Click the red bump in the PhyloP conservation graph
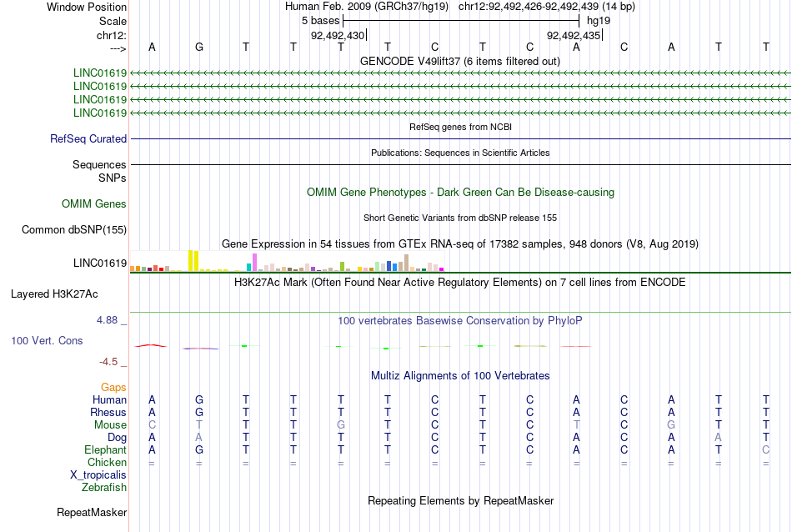792x532 pixels. pyautogui.click(x=151, y=345)
